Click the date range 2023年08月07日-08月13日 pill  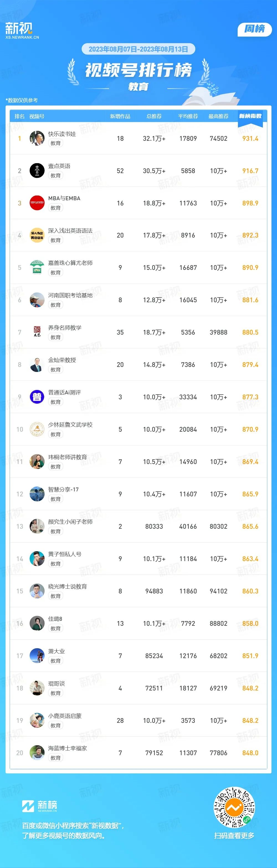click(x=138, y=49)
